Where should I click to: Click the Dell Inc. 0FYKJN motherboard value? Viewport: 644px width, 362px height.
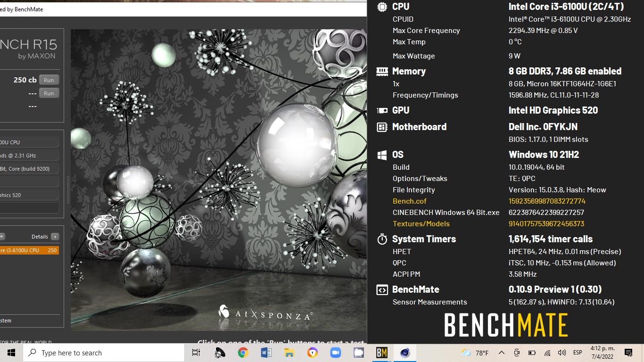click(543, 127)
